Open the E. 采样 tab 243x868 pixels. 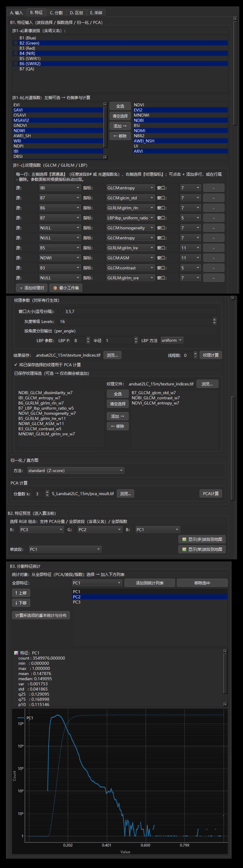coord(96,13)
